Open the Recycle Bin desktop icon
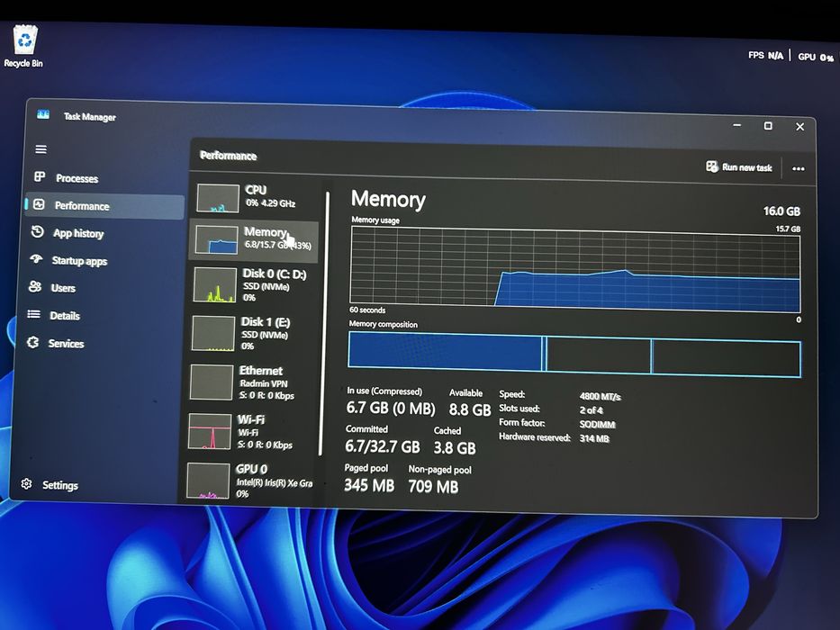 click(23, 47)
